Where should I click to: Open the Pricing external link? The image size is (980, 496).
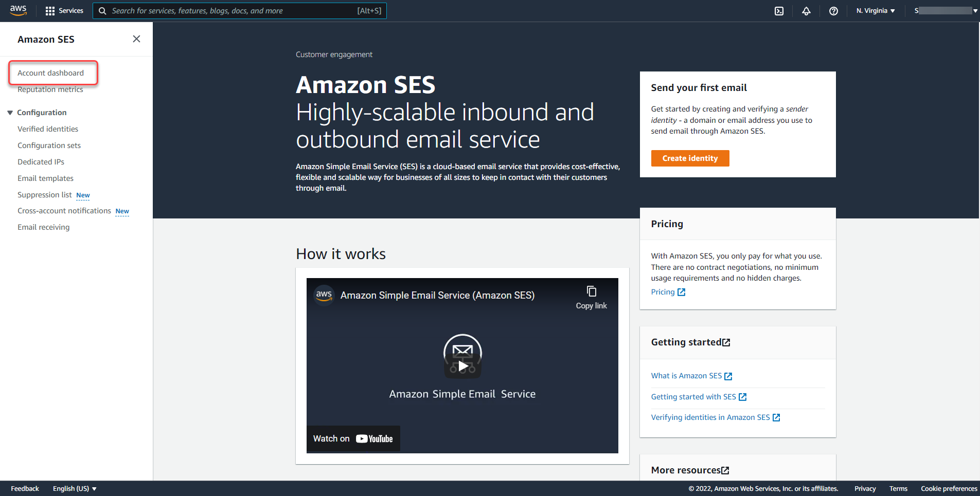668,292
